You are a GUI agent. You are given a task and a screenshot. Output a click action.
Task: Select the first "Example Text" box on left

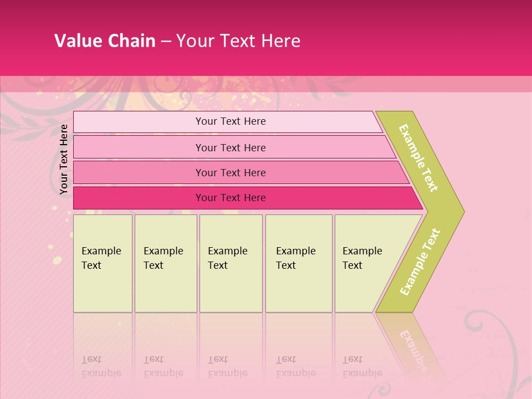coord(103,263)
